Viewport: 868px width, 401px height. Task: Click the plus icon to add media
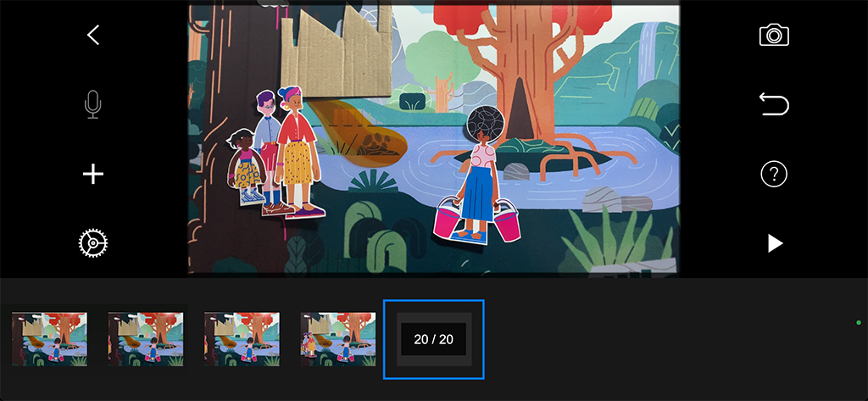tap(93, 175)
